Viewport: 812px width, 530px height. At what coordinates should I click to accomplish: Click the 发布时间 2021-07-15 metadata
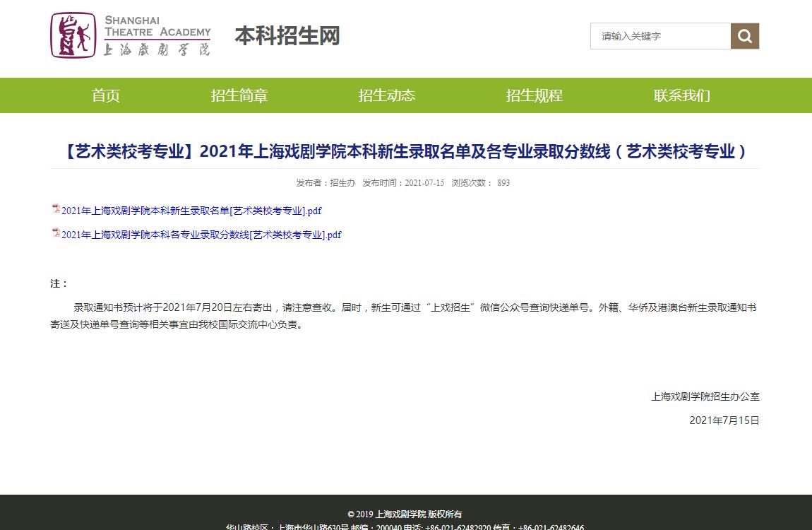[403, 183]
